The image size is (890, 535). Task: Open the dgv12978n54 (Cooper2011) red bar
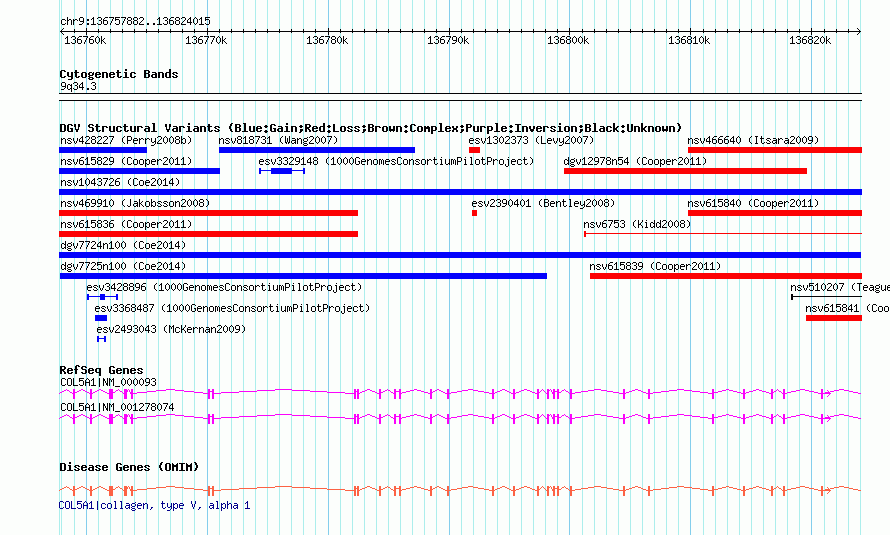click(685, 171)
